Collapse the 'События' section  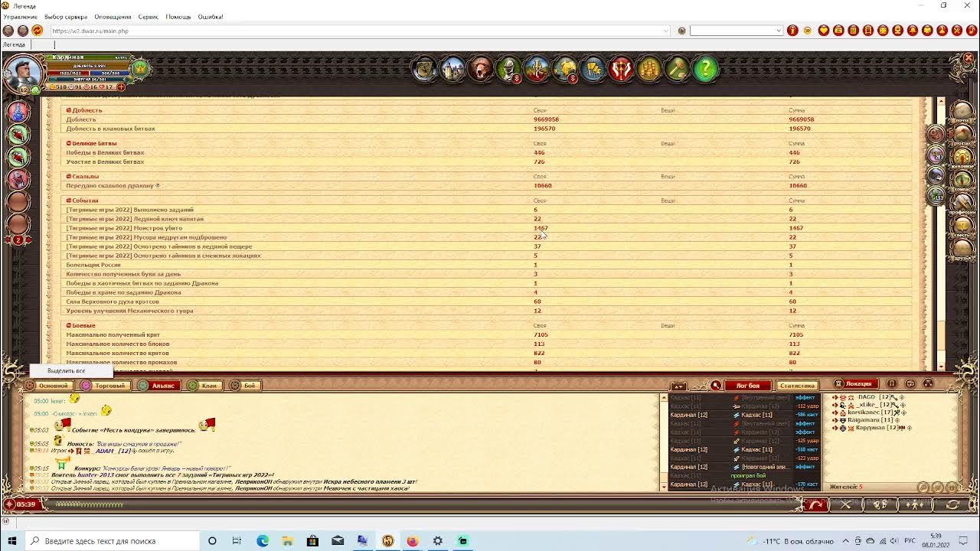69,201
